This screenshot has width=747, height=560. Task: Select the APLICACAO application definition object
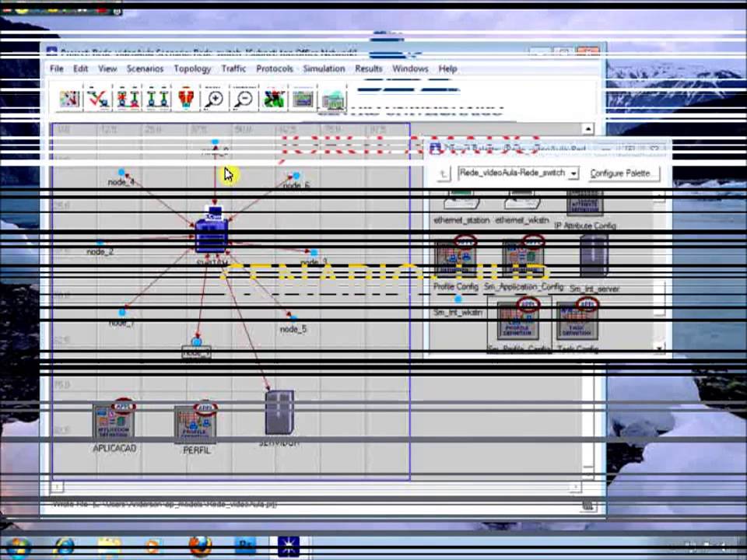(x=114, y=425)
